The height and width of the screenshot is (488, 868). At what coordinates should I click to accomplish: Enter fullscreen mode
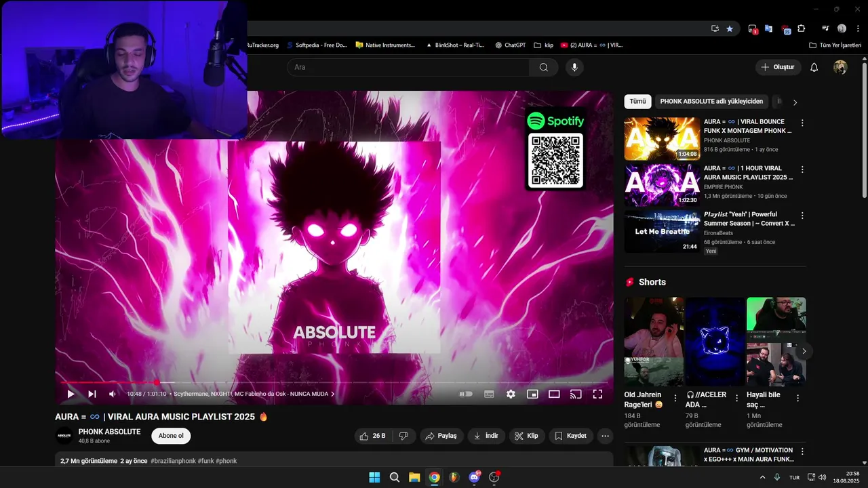click(x=597, y=394)
